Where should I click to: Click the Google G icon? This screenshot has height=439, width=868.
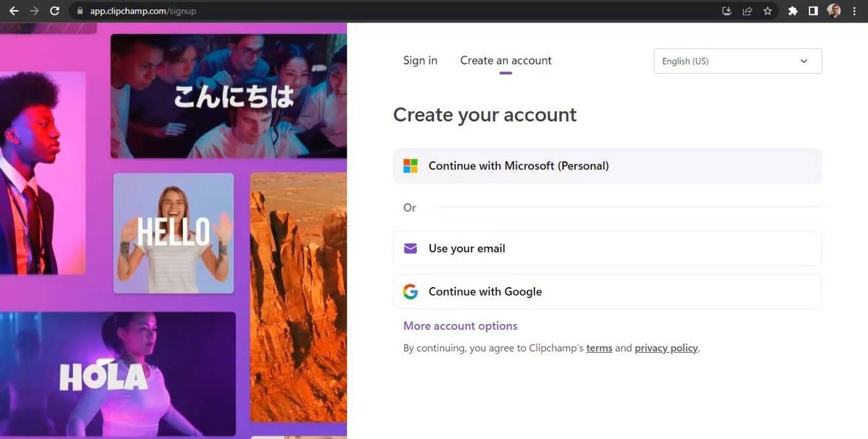[x=410, y=291]
